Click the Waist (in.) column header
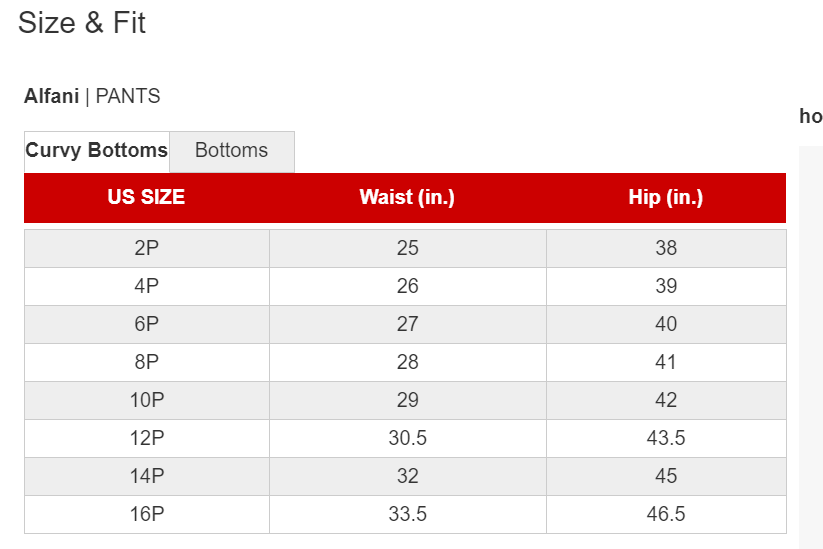 click(407, 197)
